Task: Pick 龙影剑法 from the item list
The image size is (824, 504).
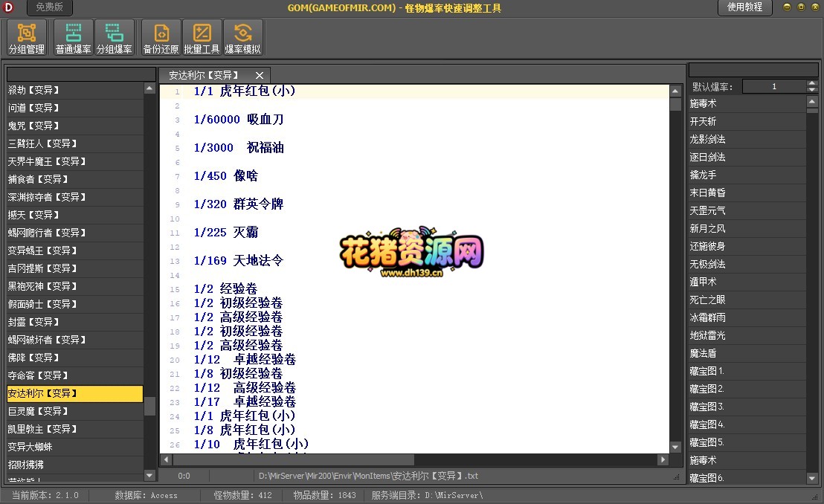Action: coord(747,140)
